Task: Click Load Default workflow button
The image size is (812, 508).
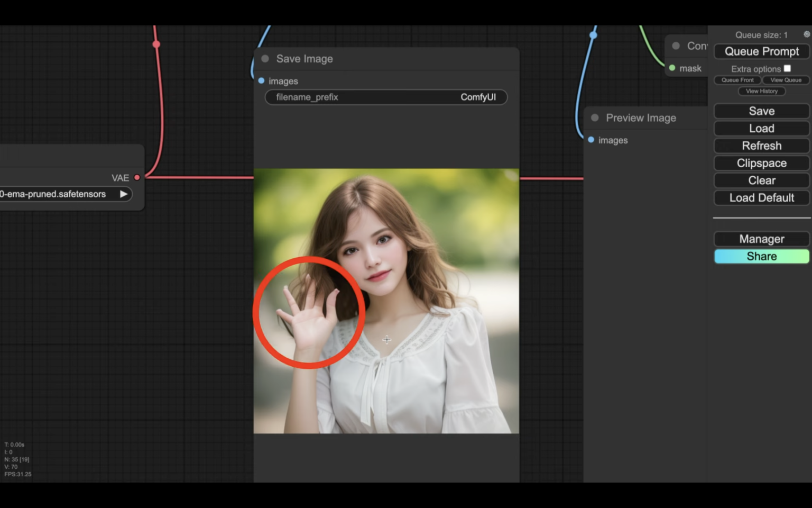Action: coord(761,198)
